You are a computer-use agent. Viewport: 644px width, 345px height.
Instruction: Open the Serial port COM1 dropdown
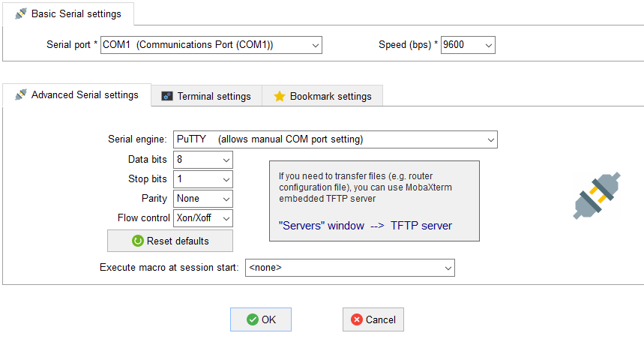[x=211, y=45]
